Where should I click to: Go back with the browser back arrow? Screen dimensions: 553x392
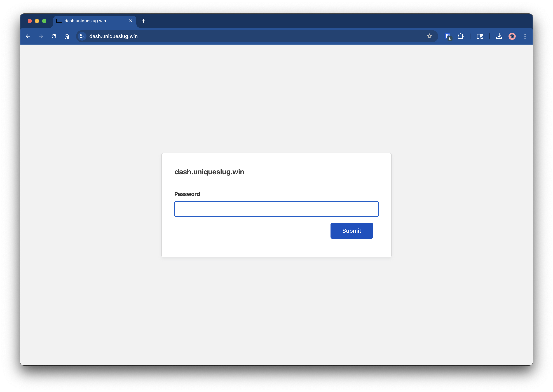click(x=28, y=36)
